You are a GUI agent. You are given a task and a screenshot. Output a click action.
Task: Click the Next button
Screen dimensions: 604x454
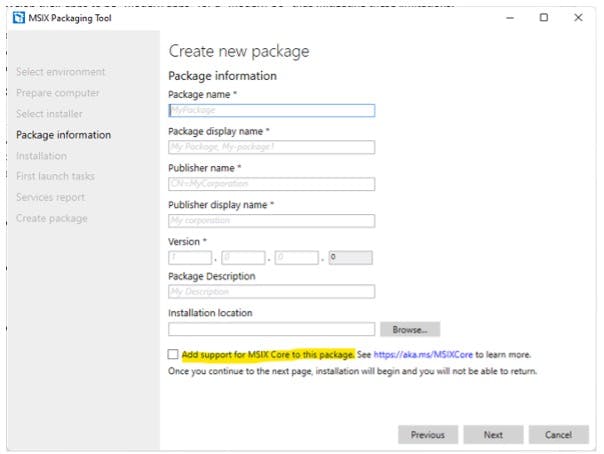[493, 435]
